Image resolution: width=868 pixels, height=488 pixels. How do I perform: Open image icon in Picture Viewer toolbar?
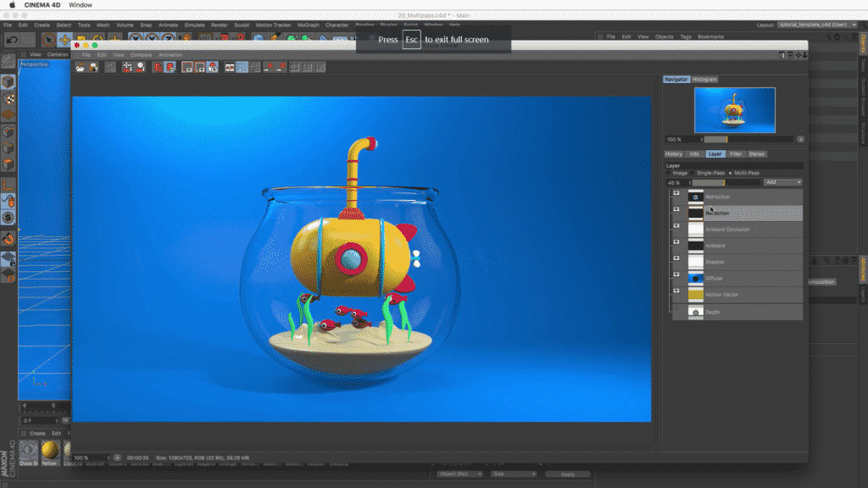click(81, 68)
